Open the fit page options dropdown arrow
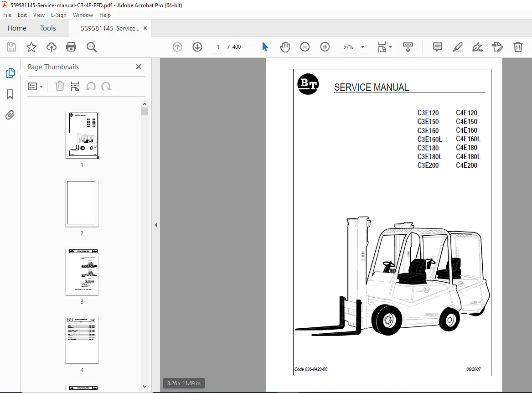Screen dimensions: 532x393 (391, 47)
